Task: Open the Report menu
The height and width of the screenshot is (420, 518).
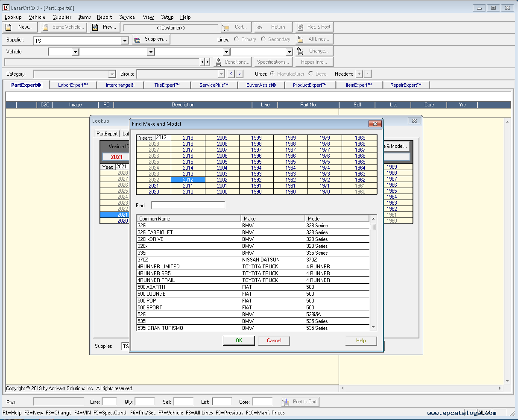Action: pos(104,17)
